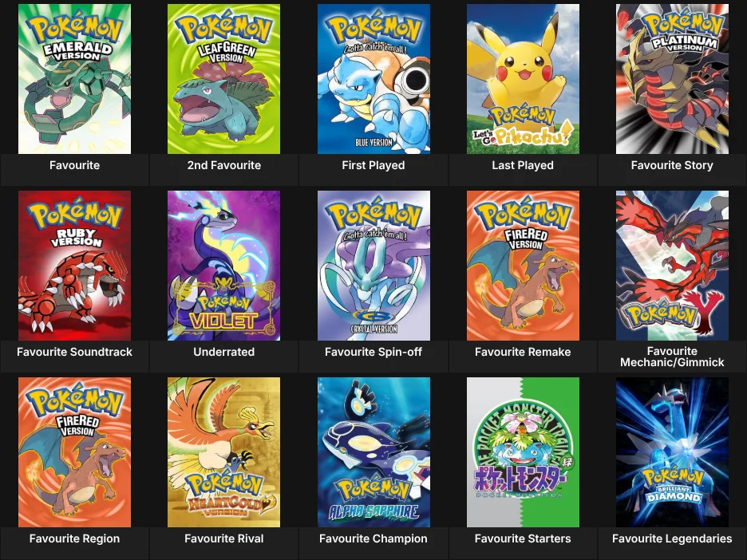Click the Favourite Remake label

pyautogui.click(x=523, y=352)
